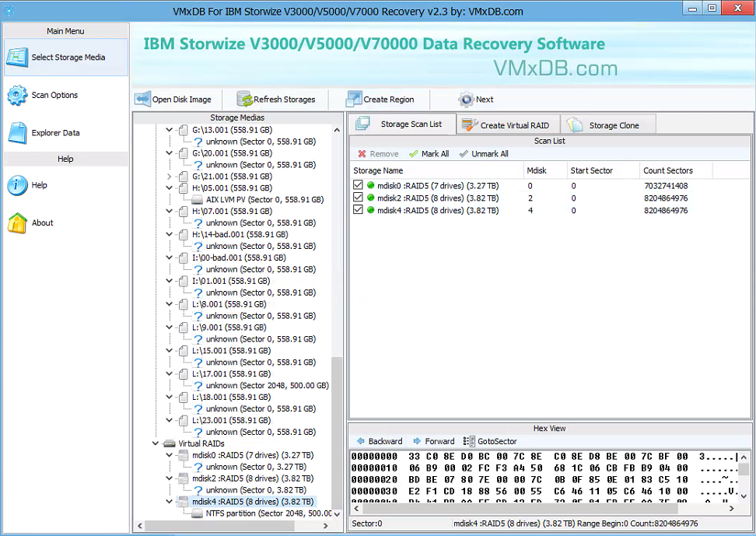The image size is (756, 536).
Task: Click the Virtual RAIDs drive icon
Action: pyautogui.click(x=170, y=443)
